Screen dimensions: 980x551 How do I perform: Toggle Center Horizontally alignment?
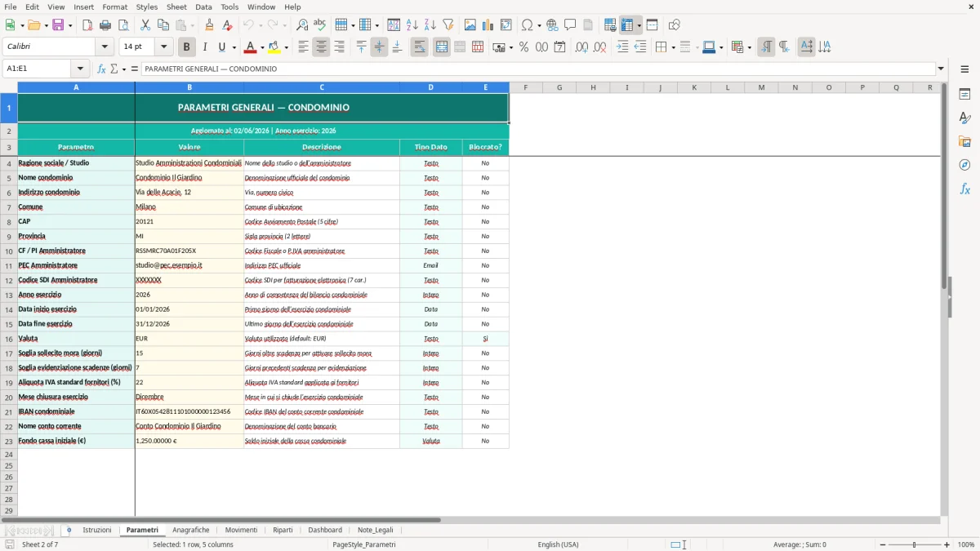[x=321, y=47]
